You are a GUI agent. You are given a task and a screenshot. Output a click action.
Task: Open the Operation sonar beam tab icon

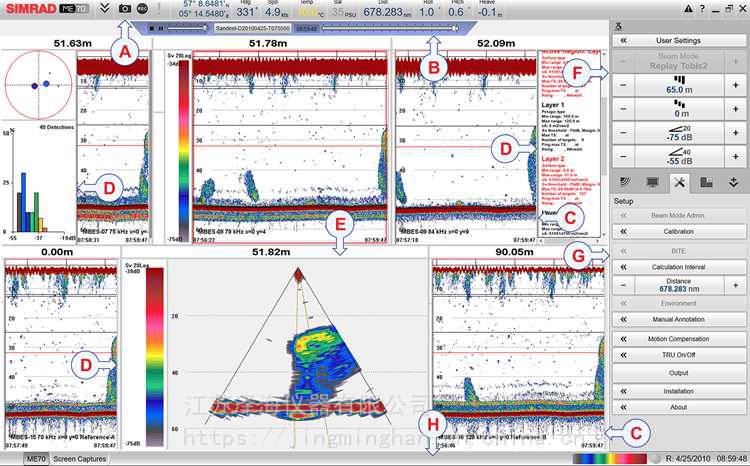(626, 182)
